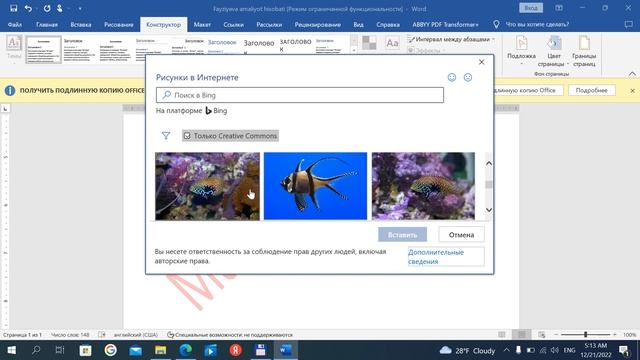The height and width of the screenshot is (360, 640).
Task: Open the Подложка watermark dropdown
Action: [521, 51]
